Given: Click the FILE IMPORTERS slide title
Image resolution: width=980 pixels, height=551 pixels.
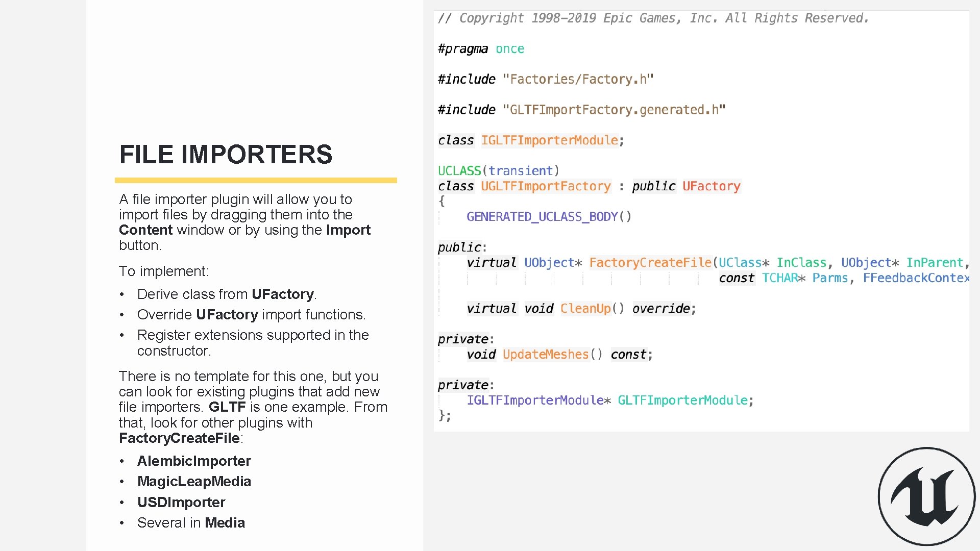Looking at the screenshot, I should click(x=226, y=154).
